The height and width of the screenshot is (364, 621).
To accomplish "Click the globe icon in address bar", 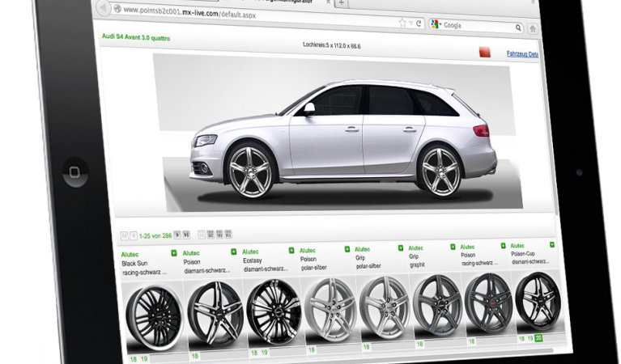I will tap(117, 8).
